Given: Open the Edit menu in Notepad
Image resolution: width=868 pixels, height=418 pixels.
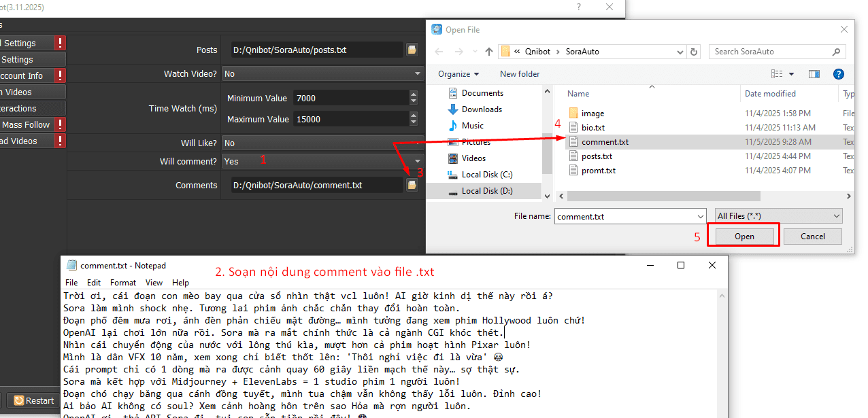Looking at the screenshot, I should [x=94, y=282].
